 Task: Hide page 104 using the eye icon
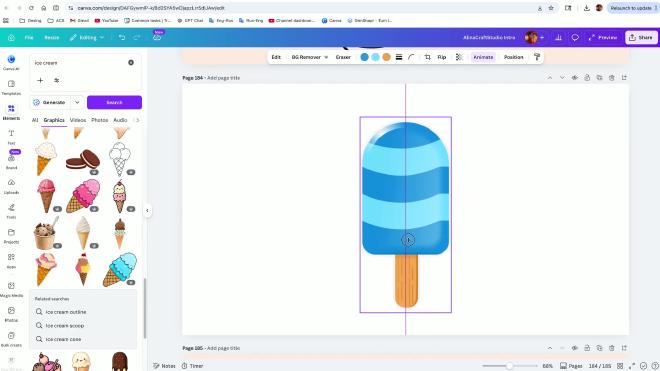(x=575, y=77)
